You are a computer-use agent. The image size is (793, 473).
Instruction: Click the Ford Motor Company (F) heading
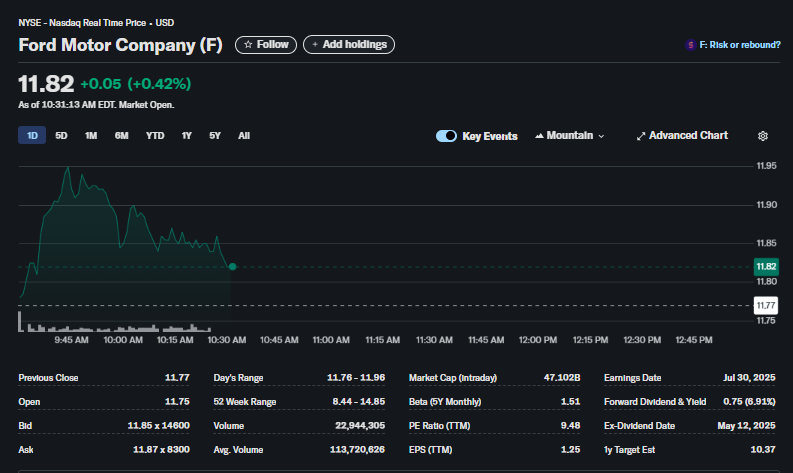pos(120,45)
